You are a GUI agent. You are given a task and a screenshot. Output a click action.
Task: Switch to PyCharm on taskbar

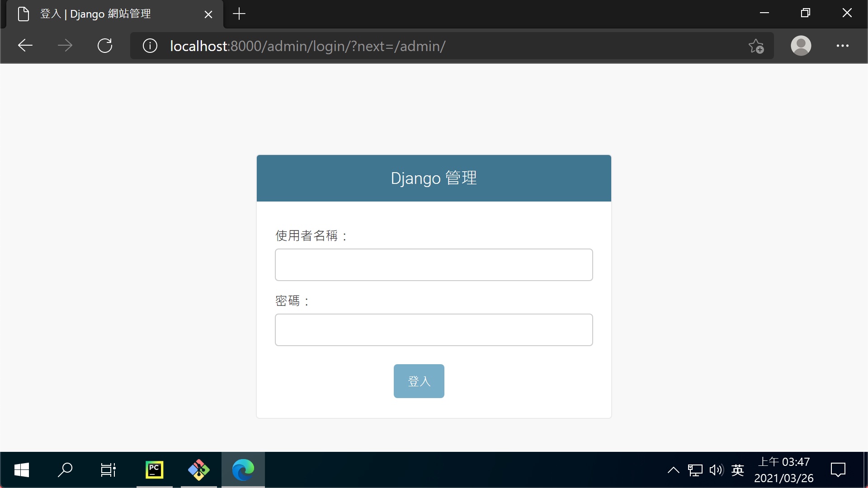click(x=154, y=470)
